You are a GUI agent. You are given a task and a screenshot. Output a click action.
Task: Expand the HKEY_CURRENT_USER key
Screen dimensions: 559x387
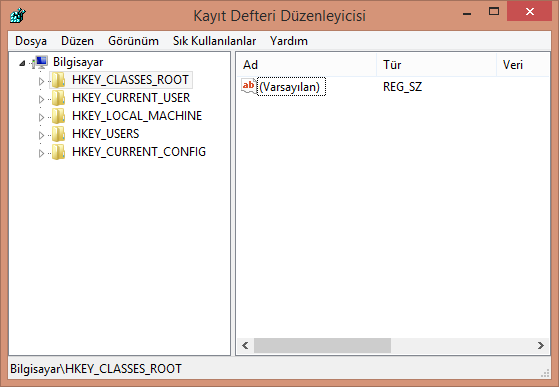[41, 99]
